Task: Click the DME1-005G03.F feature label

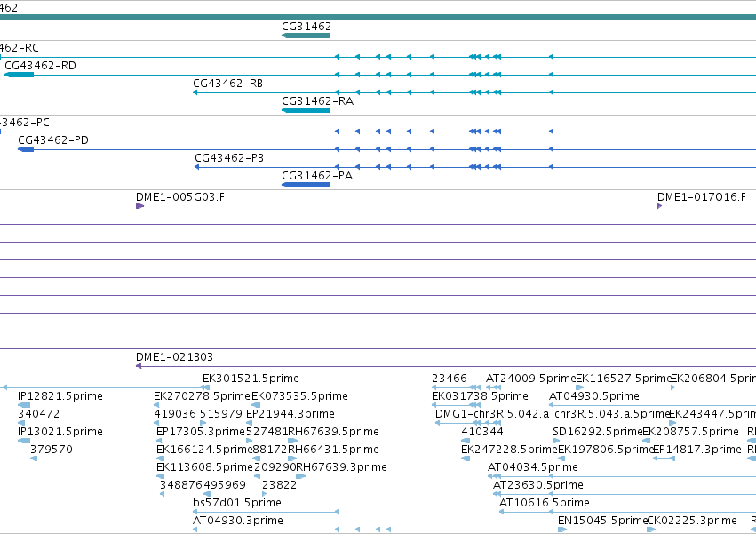Action: [179, 197]
